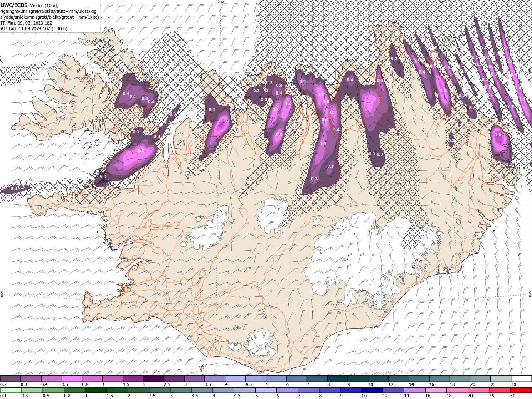This screenshot has width=532, height=399.
Task: Pick the gray-green 3 rain legend swatch
Action: click(x=181, y=390)
